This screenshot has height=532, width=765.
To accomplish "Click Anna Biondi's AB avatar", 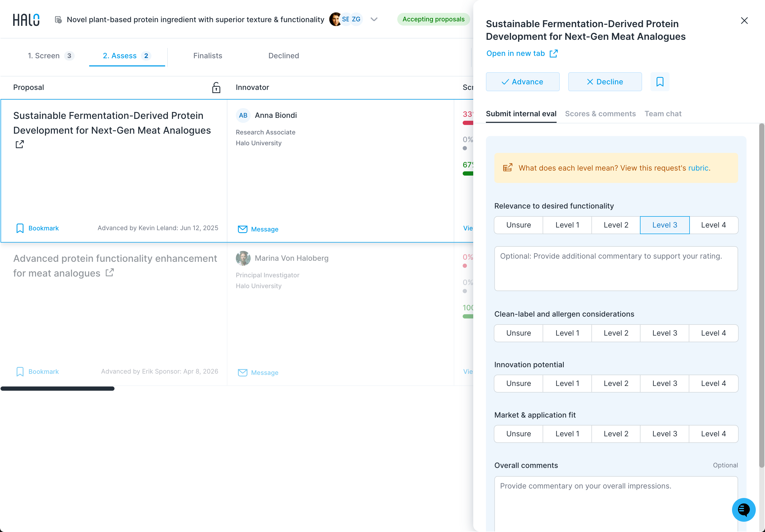I will click(243, 115).
